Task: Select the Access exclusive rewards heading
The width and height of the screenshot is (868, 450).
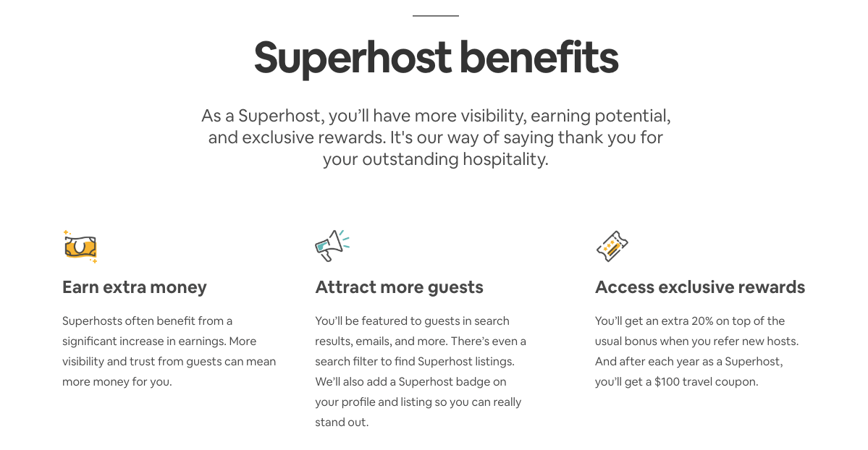Action: click(700, 287)
